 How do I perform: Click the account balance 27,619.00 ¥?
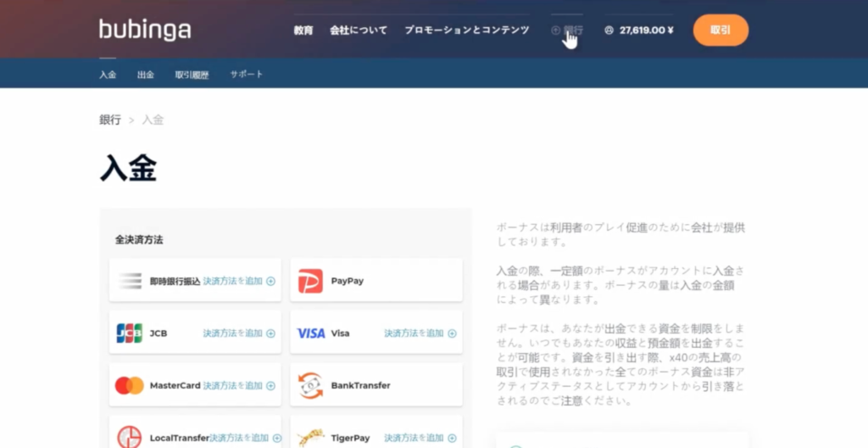(x=646, y=30)
